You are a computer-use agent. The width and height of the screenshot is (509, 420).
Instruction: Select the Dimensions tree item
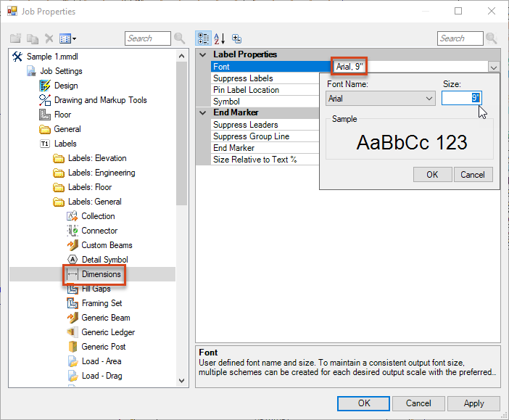pos(101,274)
